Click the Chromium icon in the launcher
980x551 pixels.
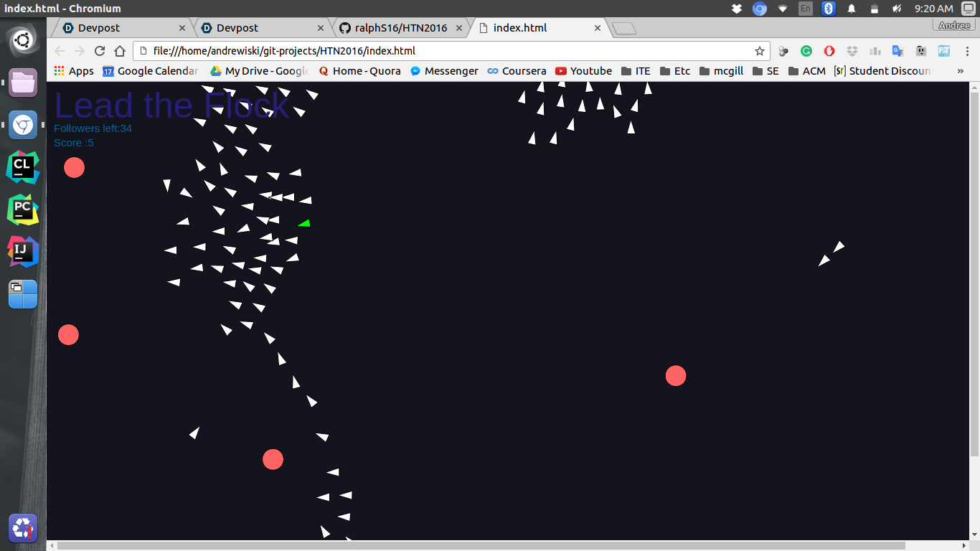pyautogui.click(x=23, y=125)
